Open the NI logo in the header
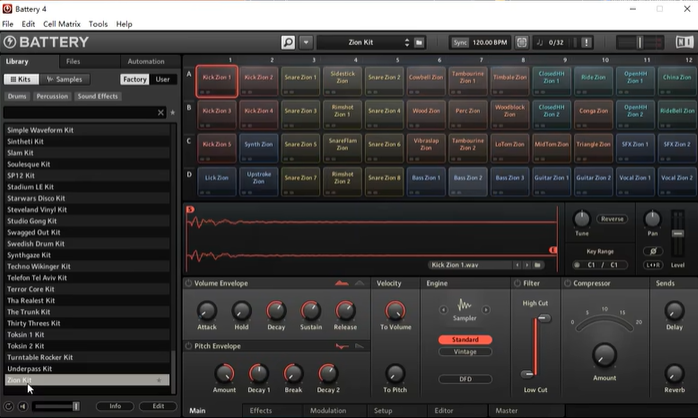698x418 pixels. [x=684, y=42]
